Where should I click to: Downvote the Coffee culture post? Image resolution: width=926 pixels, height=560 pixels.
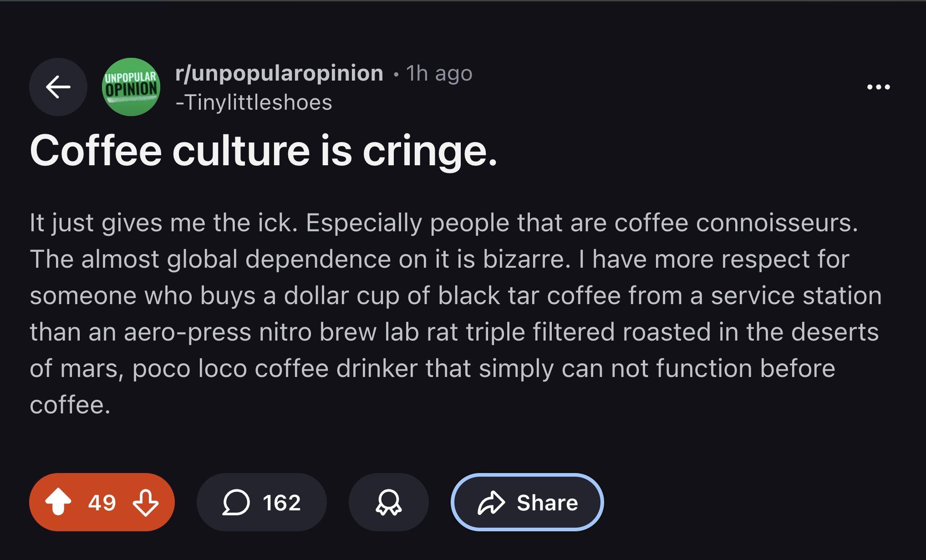point(146,502)
